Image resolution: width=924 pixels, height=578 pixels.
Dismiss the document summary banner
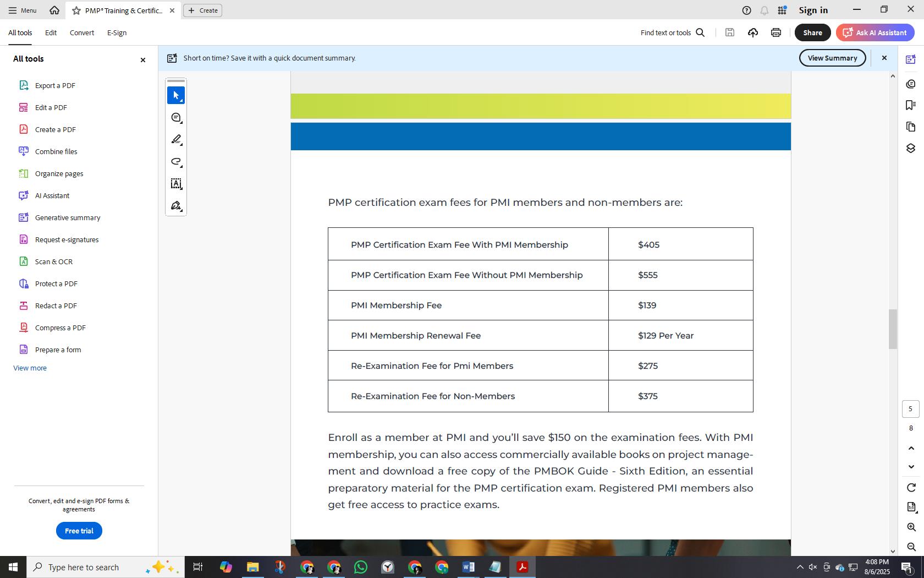coord(884,58)
